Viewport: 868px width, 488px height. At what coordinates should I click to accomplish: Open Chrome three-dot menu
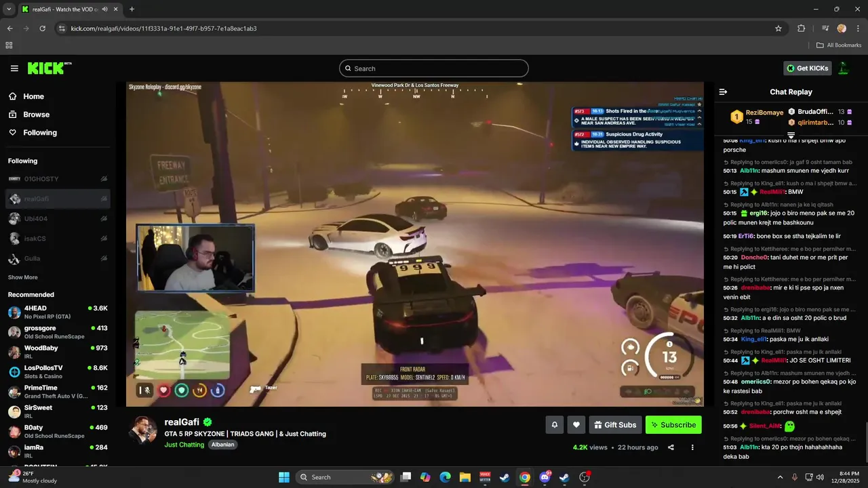click(x=857, y=28)
